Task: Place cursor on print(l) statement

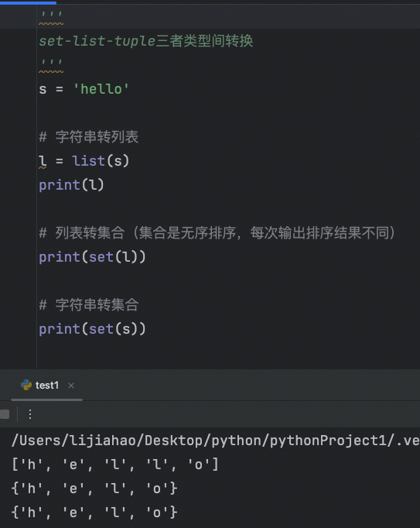Action: [72, 185]
